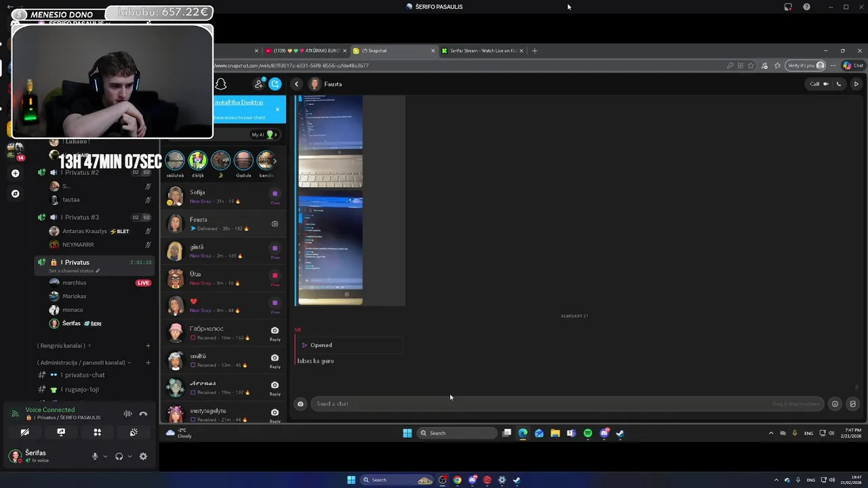Viewport: 868px width, 488px height.
Task: View the red new snap from Ūla
Action: click(x=275, y=275)
